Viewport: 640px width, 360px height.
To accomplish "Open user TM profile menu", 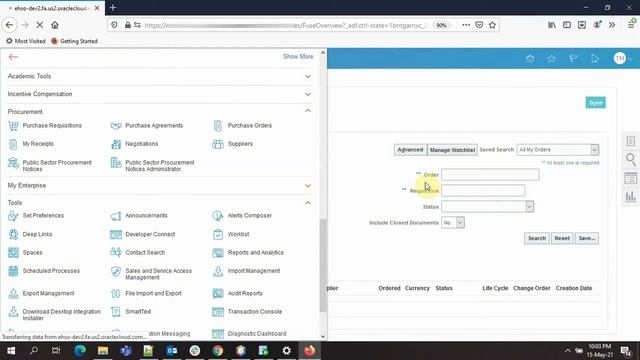I will (622, 58).
